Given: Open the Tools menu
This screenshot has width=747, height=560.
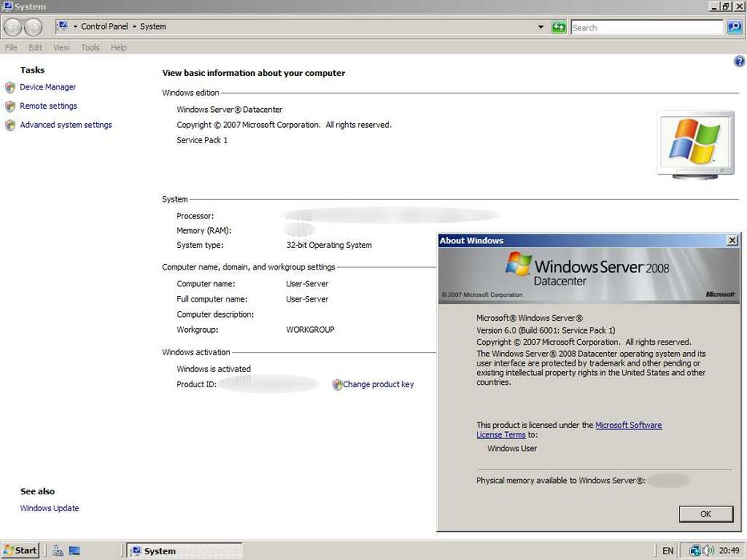Looking at the screenshot, I should pyautogui.click(x=90, y=48).
